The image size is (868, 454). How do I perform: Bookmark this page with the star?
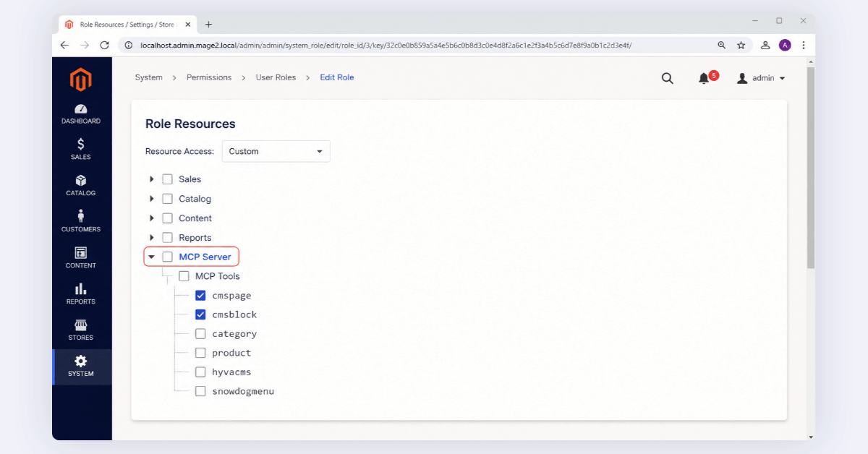tap(741, 45)
